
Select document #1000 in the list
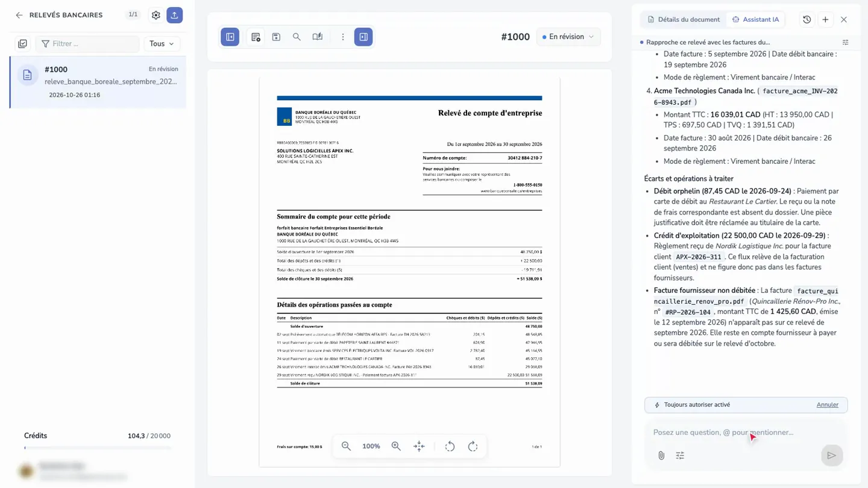click(x=98, y=83)
